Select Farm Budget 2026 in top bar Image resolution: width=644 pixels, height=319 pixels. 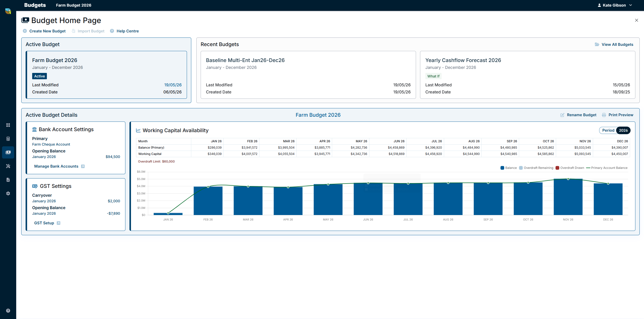pyautogui.click(x=73, y=5)
